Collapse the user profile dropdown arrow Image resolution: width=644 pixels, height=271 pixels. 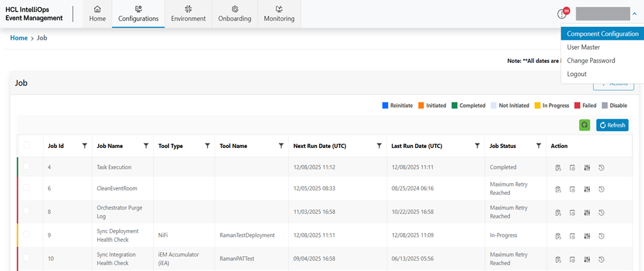(x=634, y=13)
